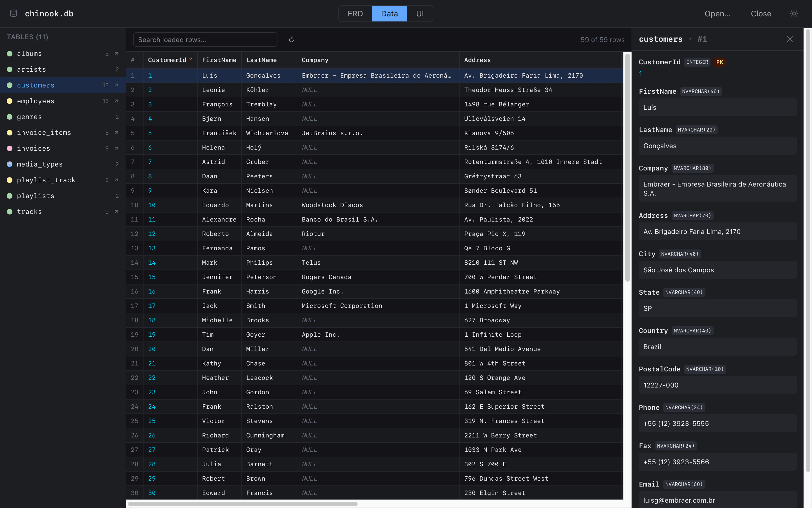
Task: Click the Cunningham last name cell
Action: tap(269, 435)
